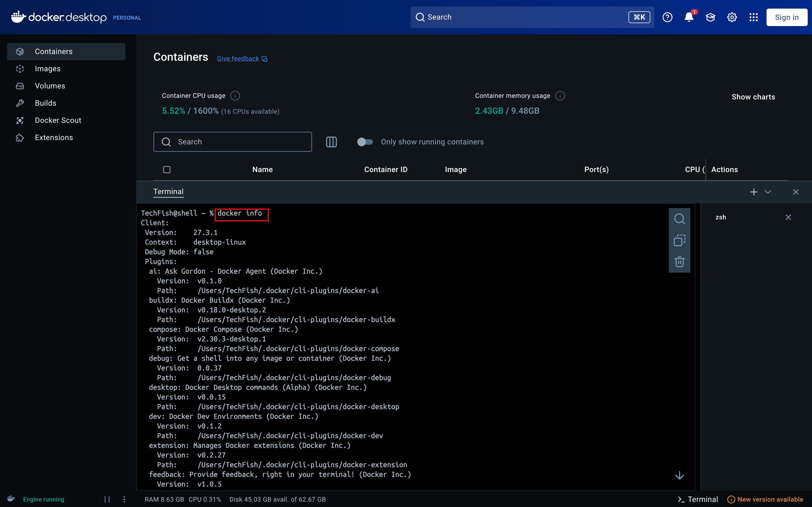Check the select-all containers checkbox
812x507 pixels.
point(167,170)
